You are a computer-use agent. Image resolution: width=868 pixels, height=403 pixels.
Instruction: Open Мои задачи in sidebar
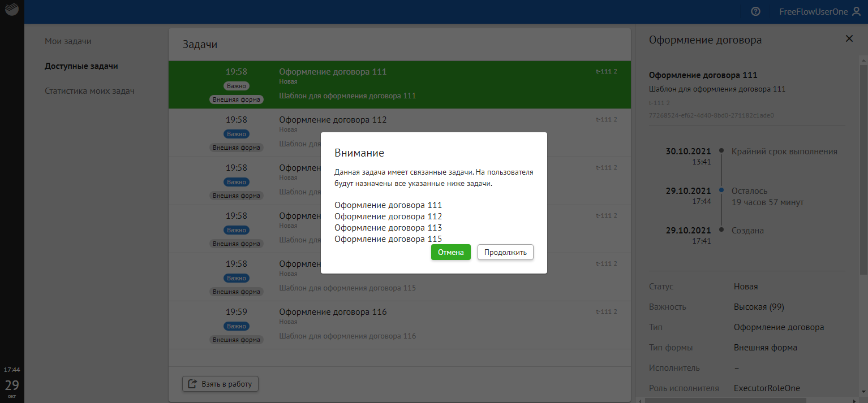[68, 41]
